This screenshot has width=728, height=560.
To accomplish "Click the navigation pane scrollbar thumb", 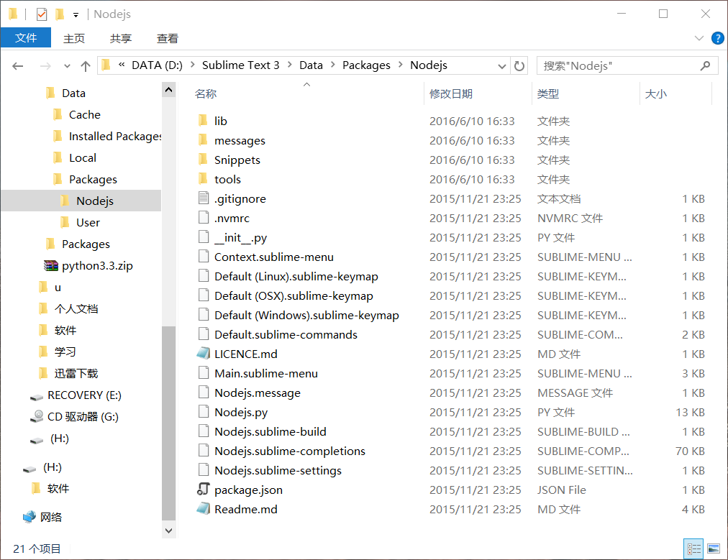I will coord(168,423).
